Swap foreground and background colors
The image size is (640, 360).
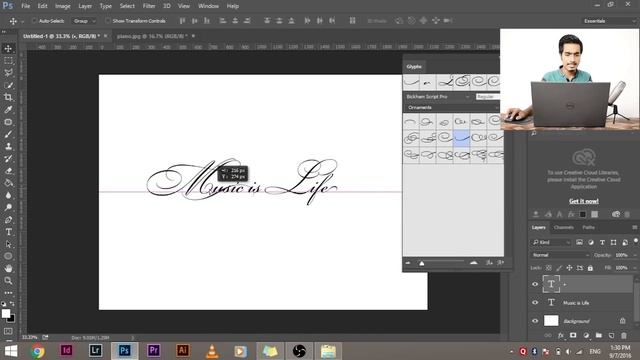point(12,304)
